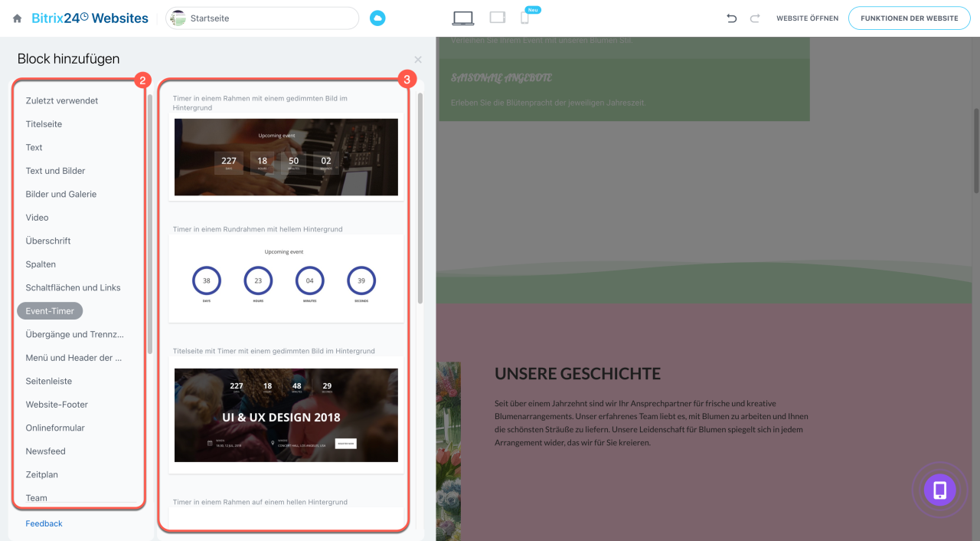Click the page's vertical scrollbar

[x=976, y=151]
